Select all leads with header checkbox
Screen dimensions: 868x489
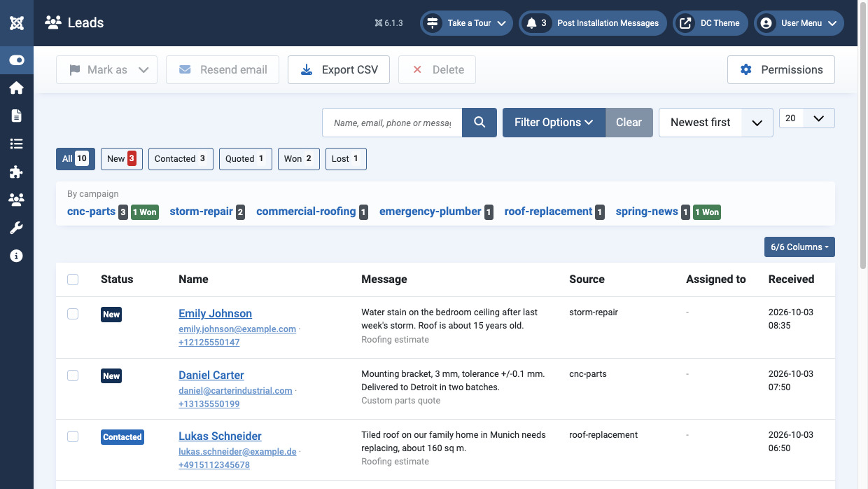(x=73, y=280)
